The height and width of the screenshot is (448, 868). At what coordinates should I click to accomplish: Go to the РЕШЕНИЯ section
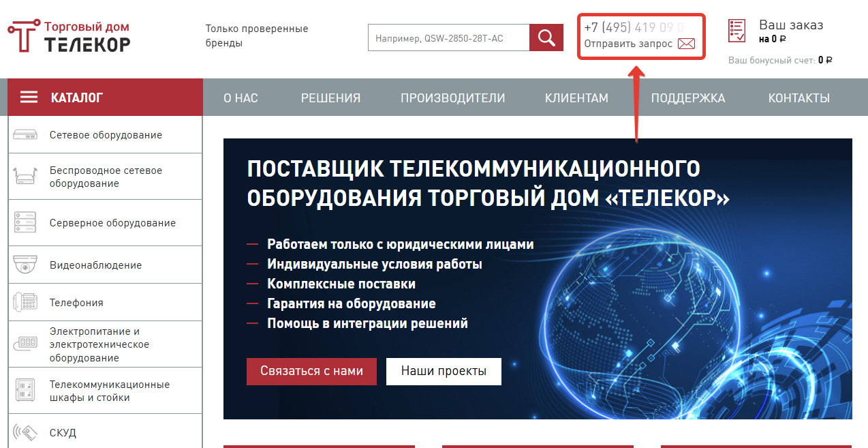click(330, 98)
